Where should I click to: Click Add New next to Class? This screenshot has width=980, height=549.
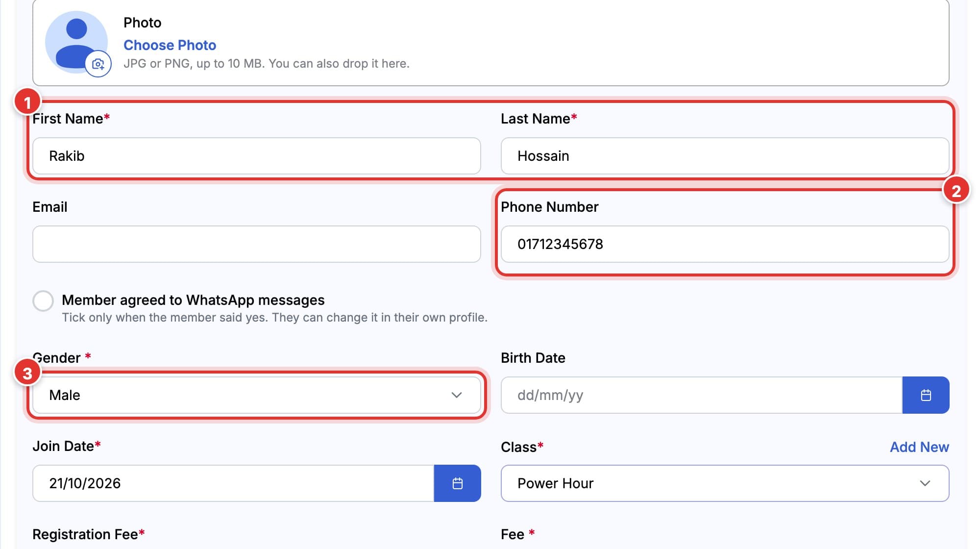click(x=919, y=447)
